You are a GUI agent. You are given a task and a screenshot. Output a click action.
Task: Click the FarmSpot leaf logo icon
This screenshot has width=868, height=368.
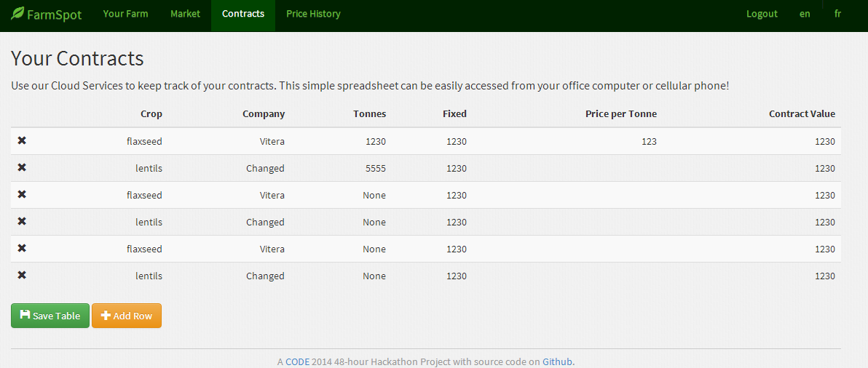tap(17, 14)
